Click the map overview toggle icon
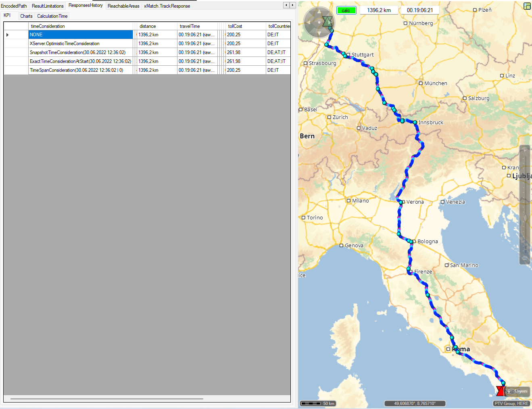Viewport: 532px width, 409px height. pyautogui.click(x=527, y=6)
